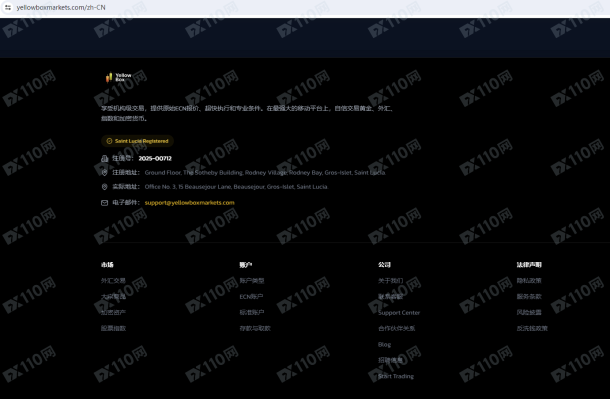Click the Office No. 3 Beausejour Lane address
Image resolution: width=610 pixels, height=399 pixels.
click(x=236, y=187)
